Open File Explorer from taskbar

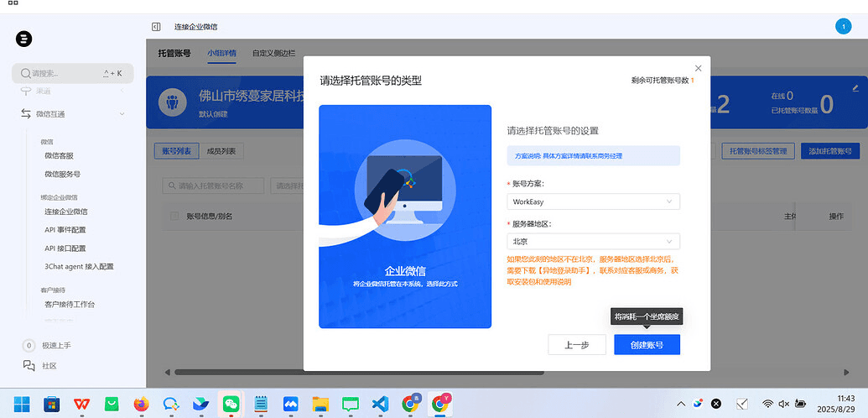320,404
